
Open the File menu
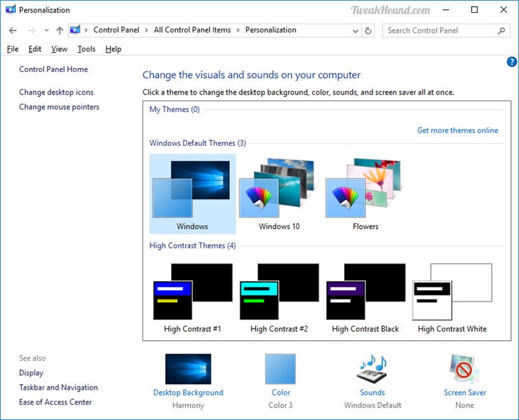[x=13, y=49]
